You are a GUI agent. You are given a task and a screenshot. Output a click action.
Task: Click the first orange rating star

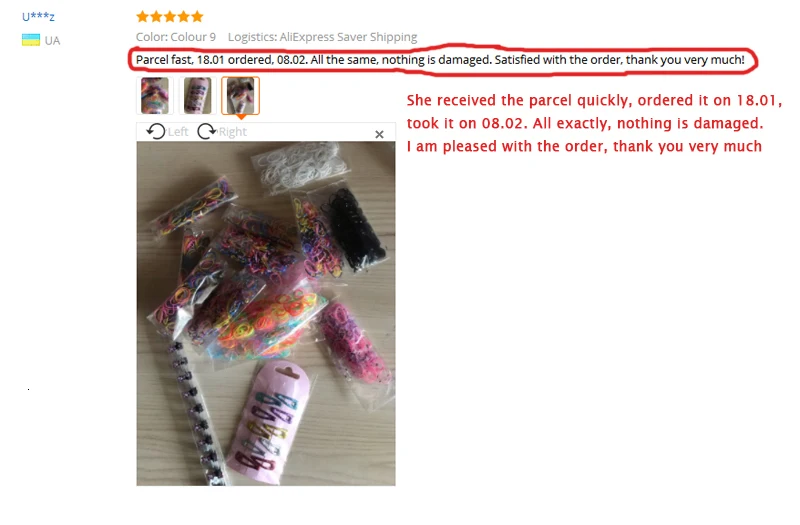tap(142, 17)
